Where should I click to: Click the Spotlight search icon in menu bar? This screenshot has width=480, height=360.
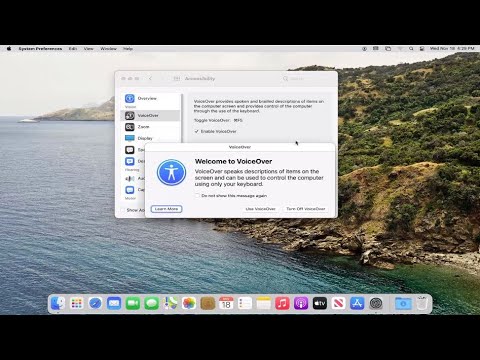[411, 49]
